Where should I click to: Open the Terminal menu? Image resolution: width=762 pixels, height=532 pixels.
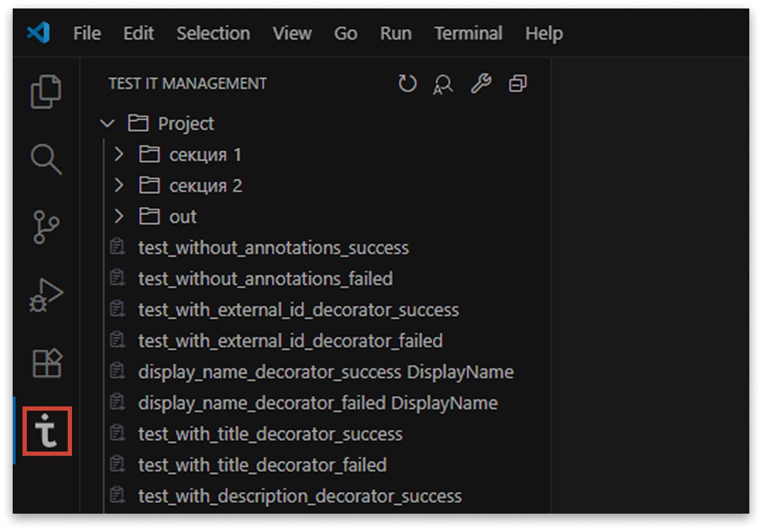(468, 32)
